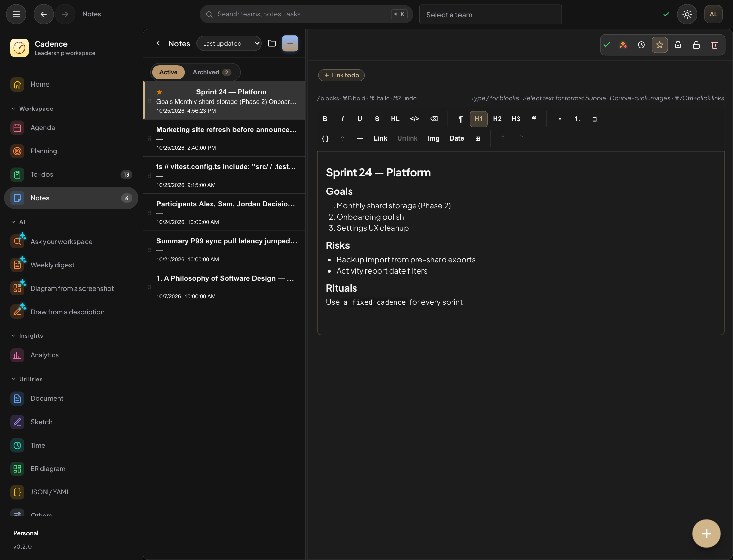Click the Link toolbar button
This screenshot has width=733, height=560.
coord(380,138)
